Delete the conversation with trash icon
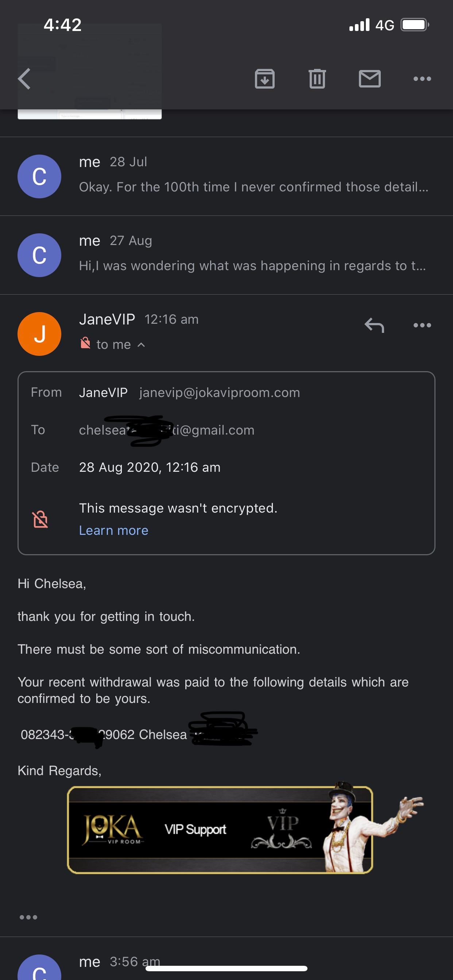Viewport: 453px width, 980px height. (317, 79)
